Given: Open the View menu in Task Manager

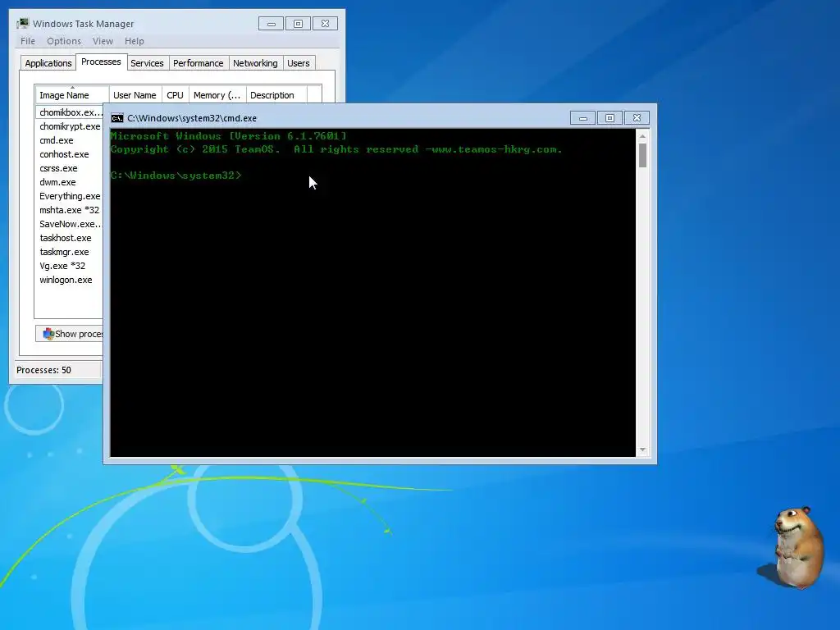Looking at the screenshot, I should point(103,41).
